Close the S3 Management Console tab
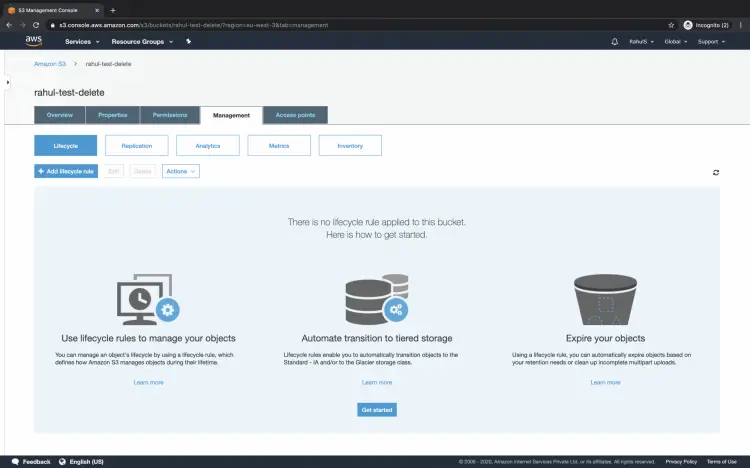The width and height of the screenshot is (750, 468). [x=97, y=10]
